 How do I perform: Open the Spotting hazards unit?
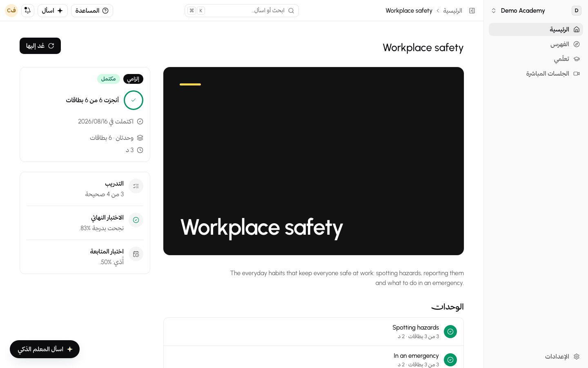314,332
